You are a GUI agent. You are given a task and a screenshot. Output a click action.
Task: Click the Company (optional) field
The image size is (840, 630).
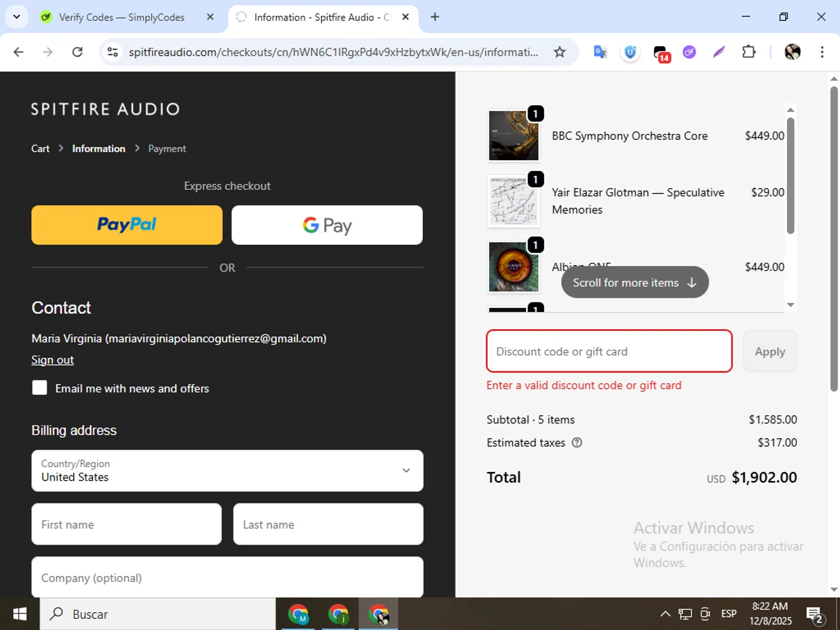click(227, 577)
